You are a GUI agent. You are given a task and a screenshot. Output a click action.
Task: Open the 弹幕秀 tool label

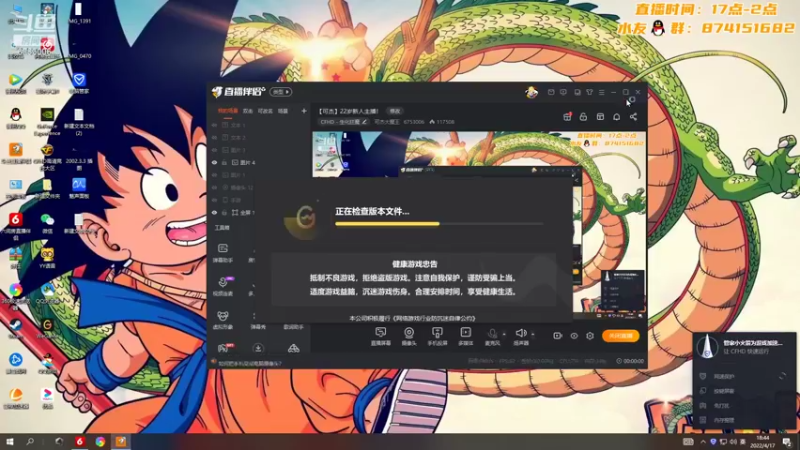click(258, 327)
